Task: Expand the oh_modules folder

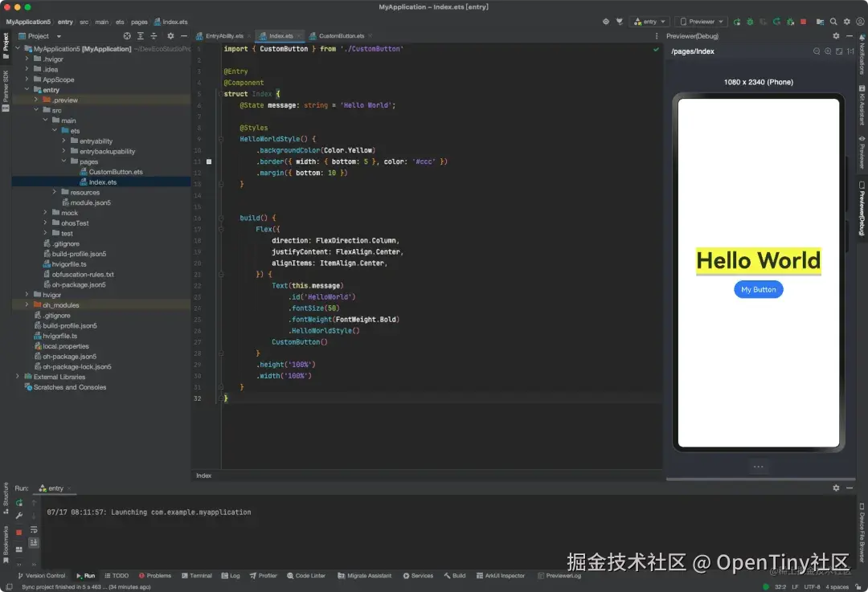Action: pos(27,305)
